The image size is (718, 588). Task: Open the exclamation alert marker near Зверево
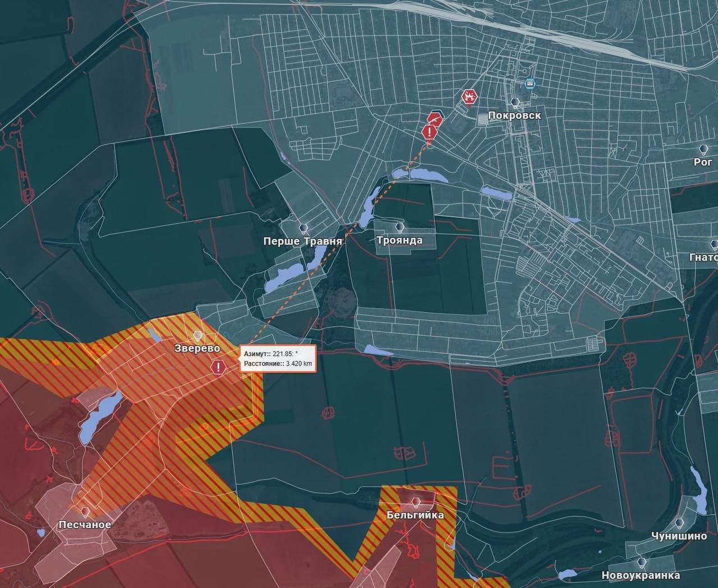(218, 367)
